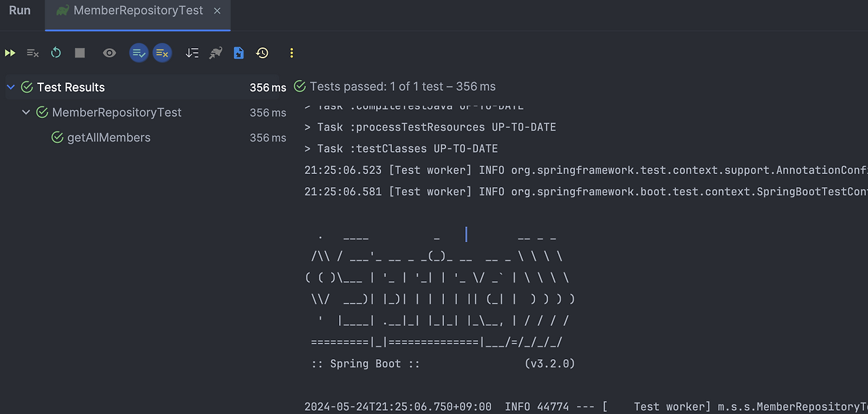Toggle visibility of passed test output
This screenshot has height=414, width=868.
139,53
